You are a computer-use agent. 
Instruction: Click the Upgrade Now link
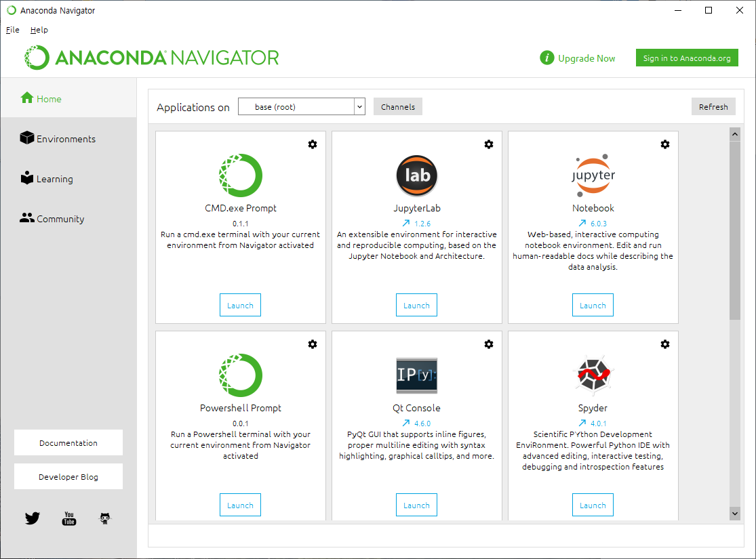pos(586,58)
